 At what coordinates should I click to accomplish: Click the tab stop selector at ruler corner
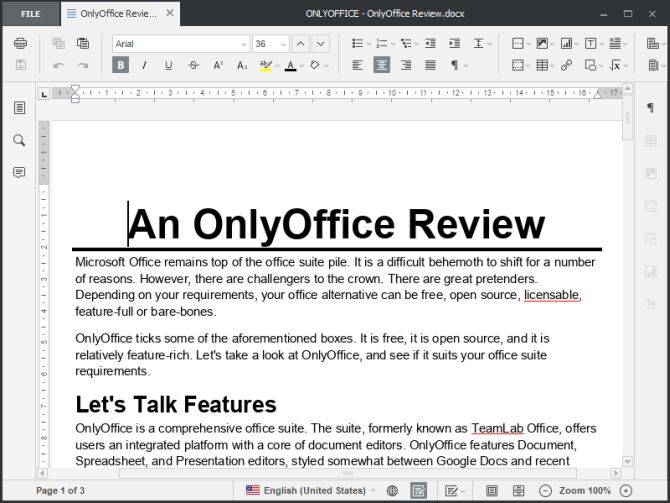coord(44,94)
